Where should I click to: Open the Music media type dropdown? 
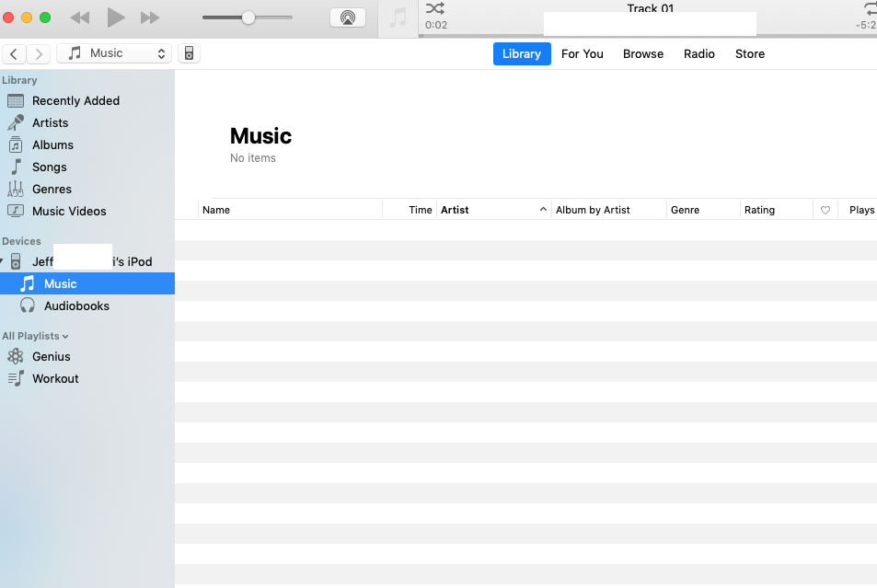click(114, 53)
